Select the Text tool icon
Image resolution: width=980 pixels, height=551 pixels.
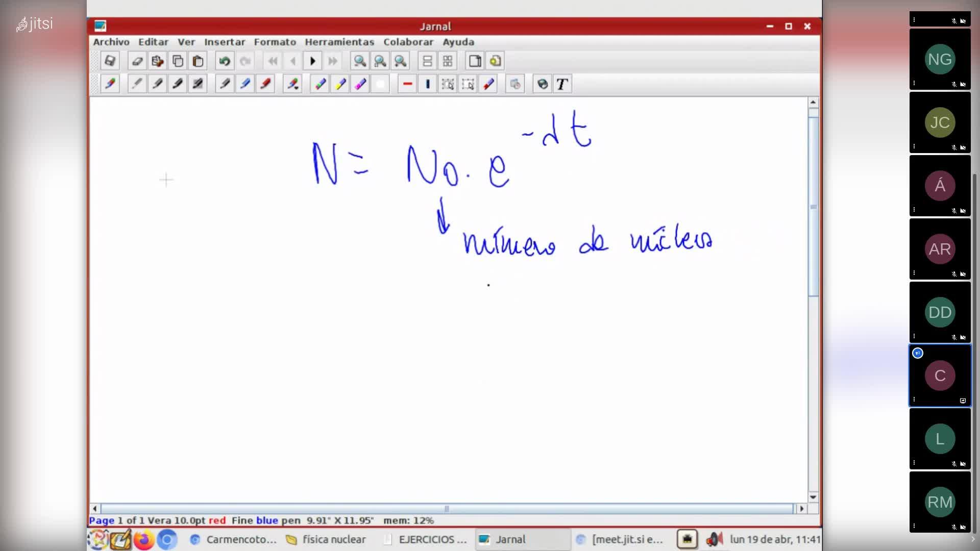point(562,84)
